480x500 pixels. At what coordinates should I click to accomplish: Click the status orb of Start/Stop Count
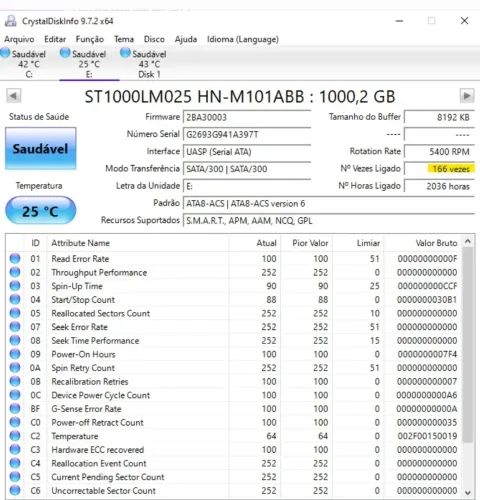tap(15, 300)
